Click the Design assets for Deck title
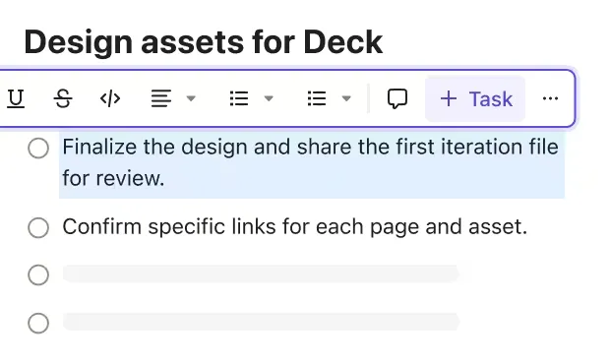 tap(204, 42)
